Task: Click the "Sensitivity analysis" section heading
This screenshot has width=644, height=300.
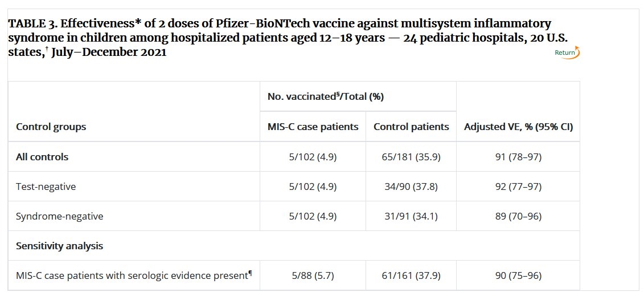Action: tap(59, 246)
